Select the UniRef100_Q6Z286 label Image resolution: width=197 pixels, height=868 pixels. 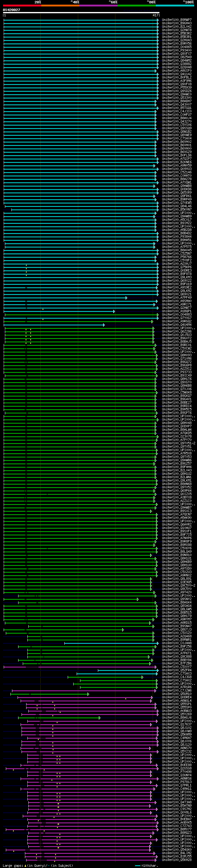pyautogui.click(x=177, y=332)
